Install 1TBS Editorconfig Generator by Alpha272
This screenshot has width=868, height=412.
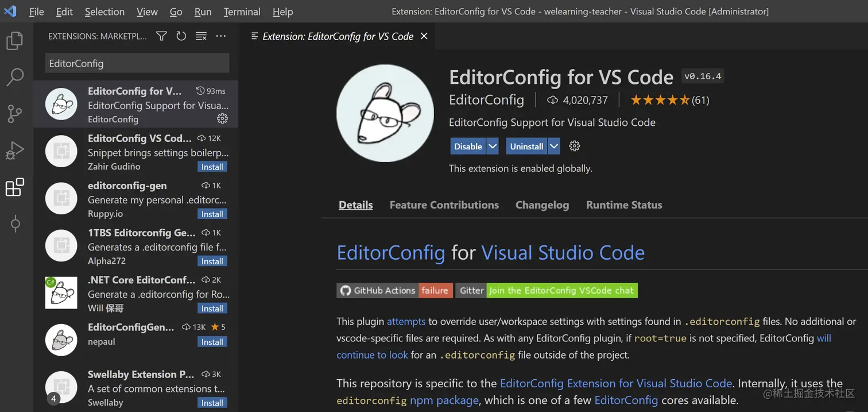pos(212,261)
